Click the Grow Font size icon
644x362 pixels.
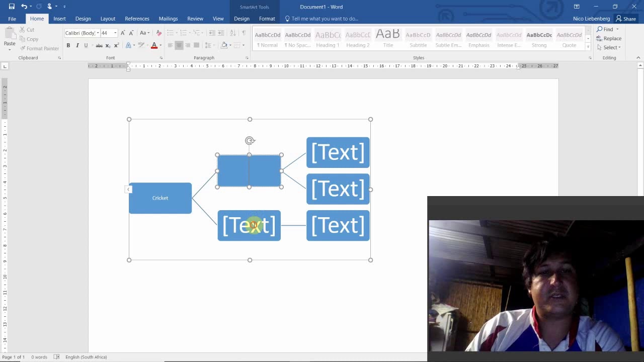point(123,33)
